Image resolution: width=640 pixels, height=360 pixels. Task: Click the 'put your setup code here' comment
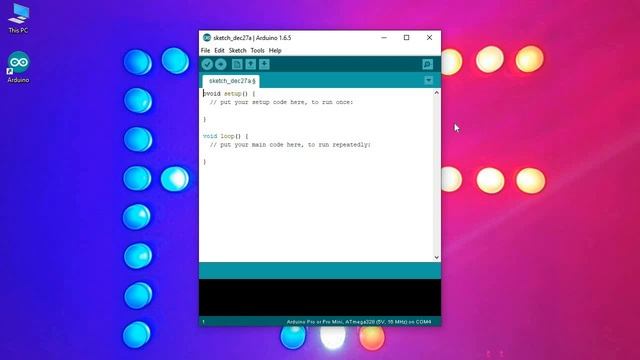tap(281, 102)
